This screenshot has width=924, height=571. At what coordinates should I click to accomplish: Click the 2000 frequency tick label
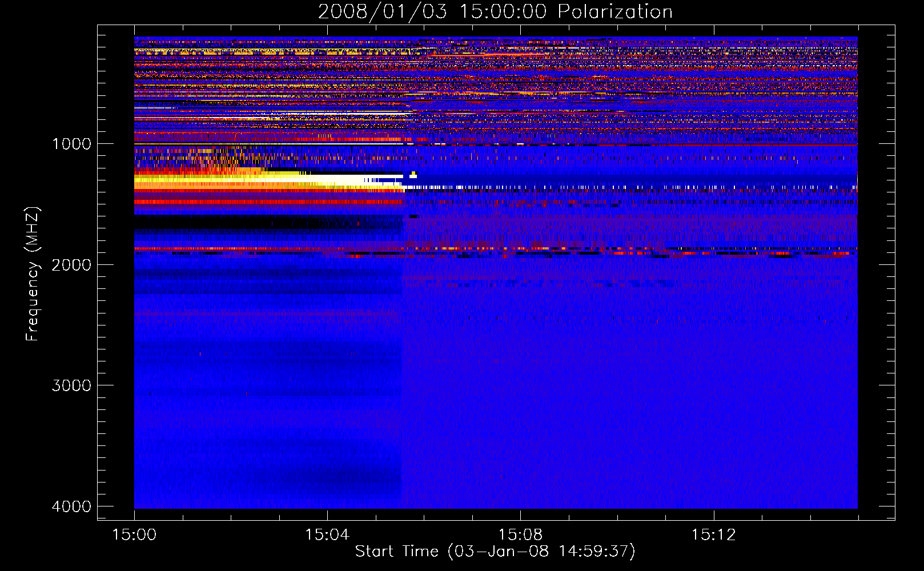[71, 265]
